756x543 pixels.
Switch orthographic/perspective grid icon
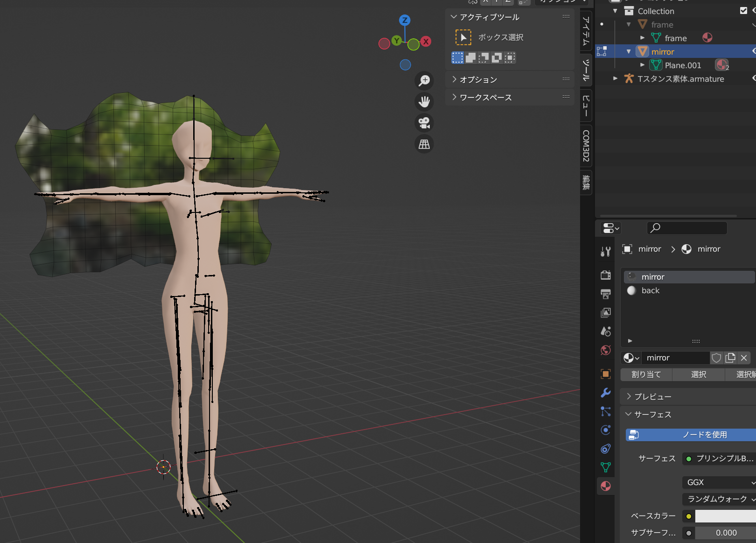point(424,144)
